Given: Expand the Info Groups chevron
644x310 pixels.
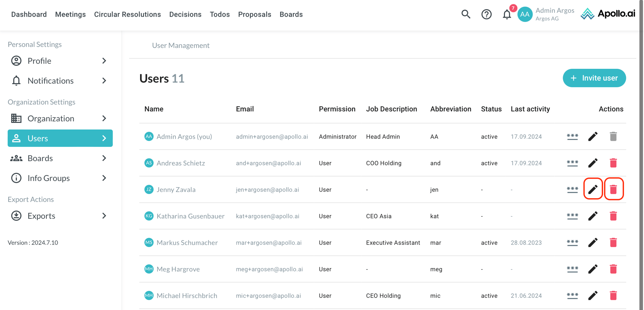Looking at the screenshot, I should coord(104,178).
